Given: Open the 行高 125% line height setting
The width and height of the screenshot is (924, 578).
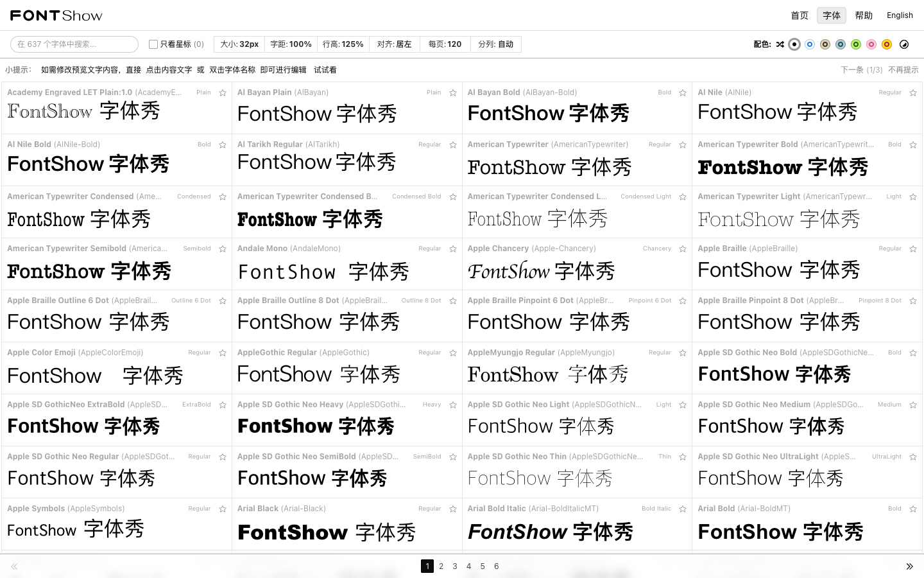Looking at the screenshot, I should [x=343, y=44].
